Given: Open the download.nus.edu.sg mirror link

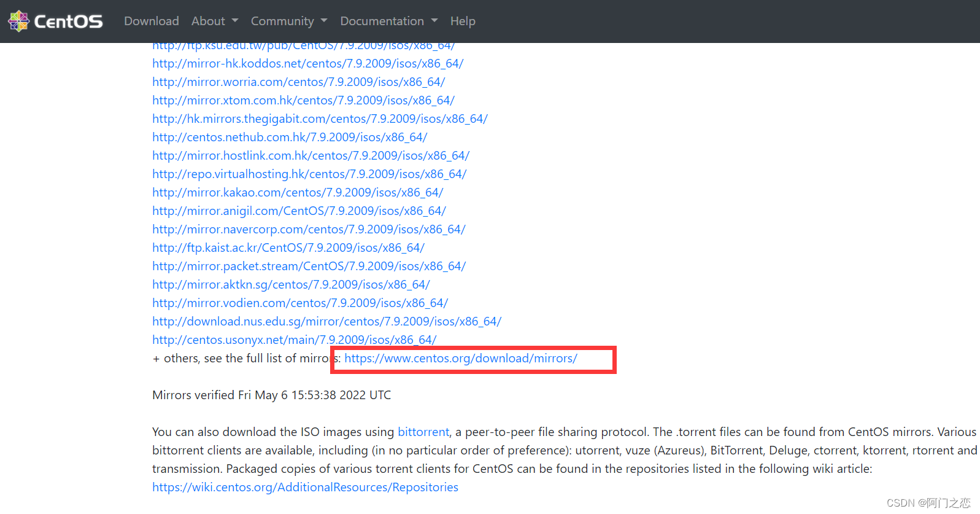Looking at the screenshot, I should point(327,321).
